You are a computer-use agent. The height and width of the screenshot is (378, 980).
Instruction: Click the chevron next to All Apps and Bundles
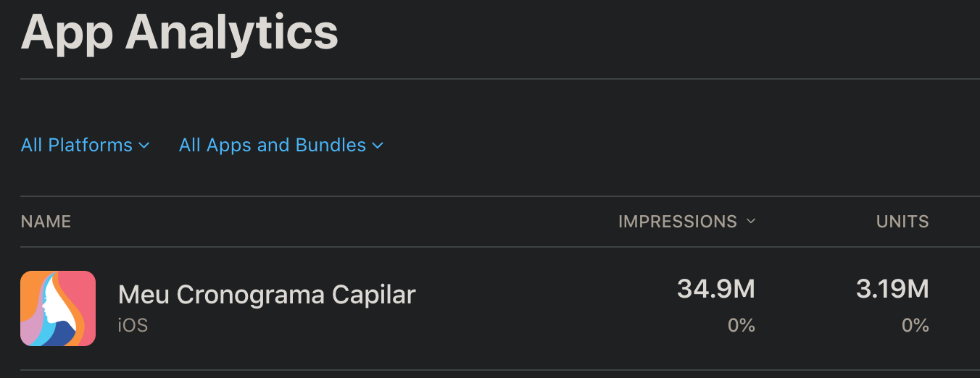pos(377,146)
